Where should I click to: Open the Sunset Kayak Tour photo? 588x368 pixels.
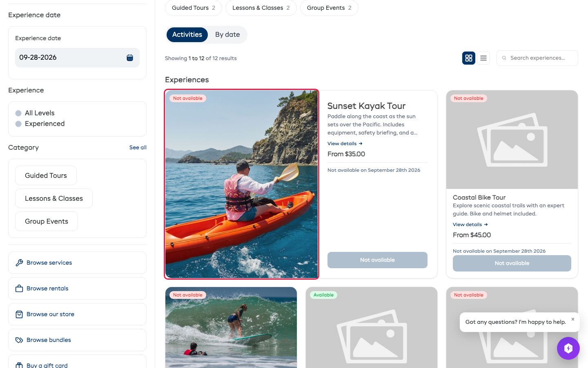click(x=241, y=184)
